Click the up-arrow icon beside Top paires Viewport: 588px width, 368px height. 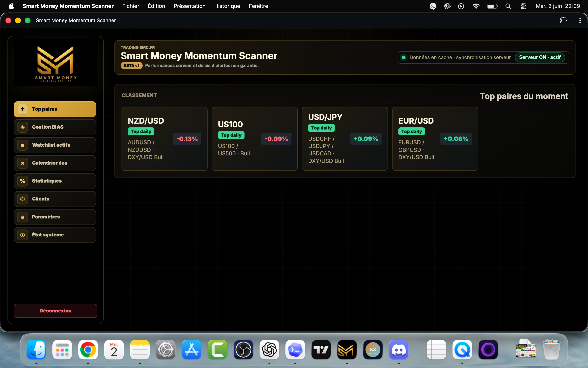23,109
